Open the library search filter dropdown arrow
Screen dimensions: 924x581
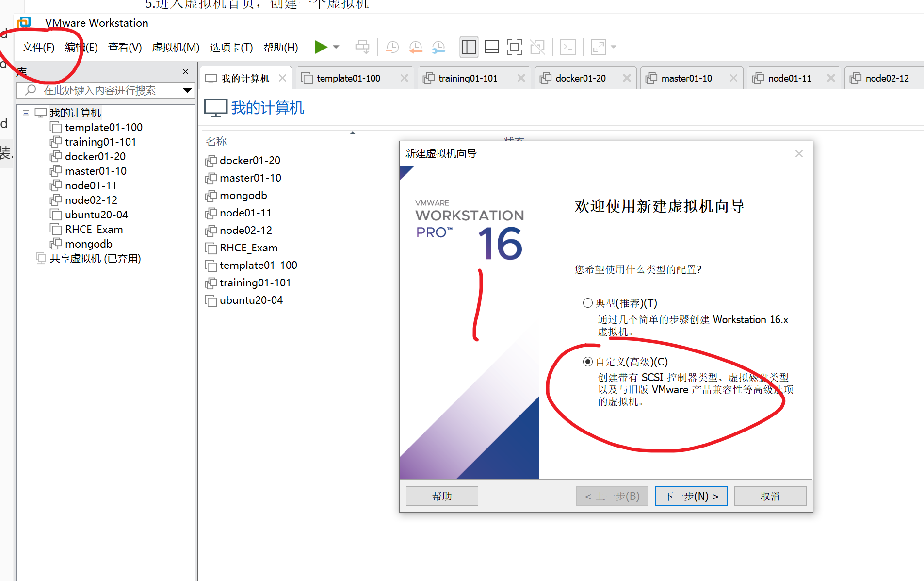tap(187, 90)
